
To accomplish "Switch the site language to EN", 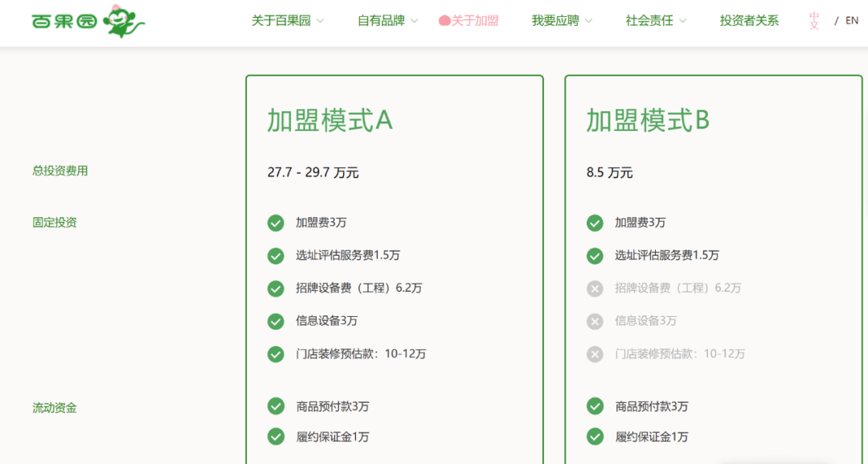I will coord(851,20).
